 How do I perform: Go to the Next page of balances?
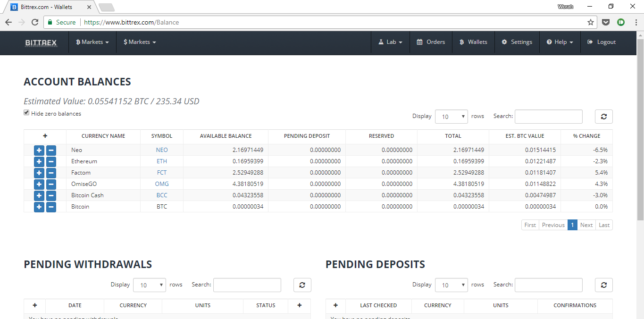coord(586,225)
